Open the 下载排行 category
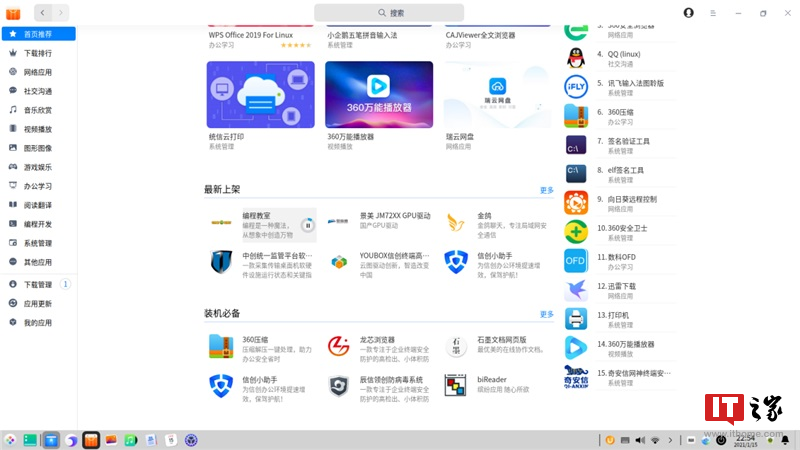The width and height of the screenshot is (800, 450). (x=39, y=53)
